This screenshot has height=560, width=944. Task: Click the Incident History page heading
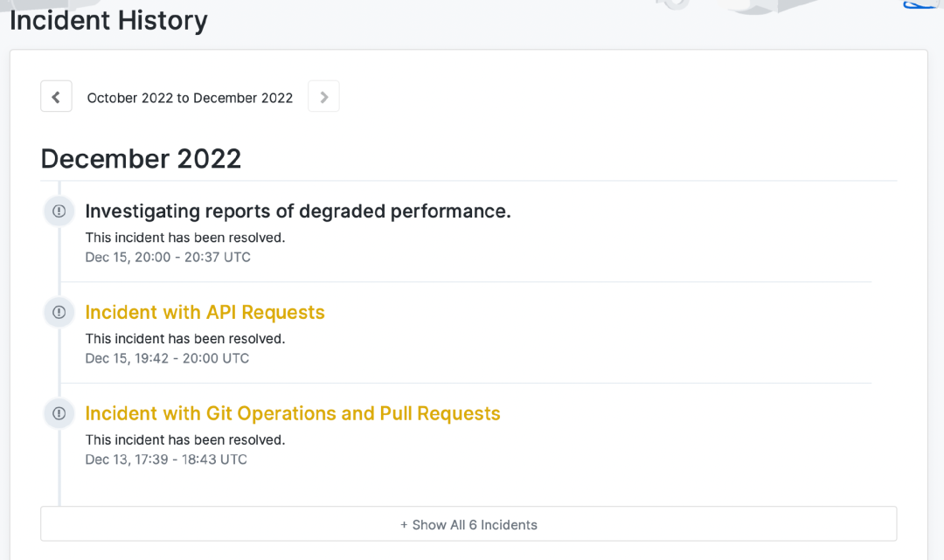pyautogui.click(x=108, y=20)
